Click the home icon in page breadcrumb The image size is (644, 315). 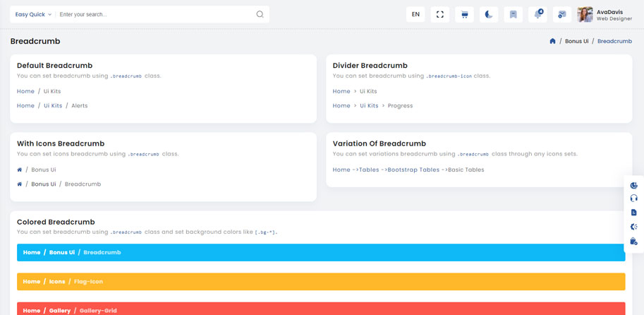click(552, 42)
